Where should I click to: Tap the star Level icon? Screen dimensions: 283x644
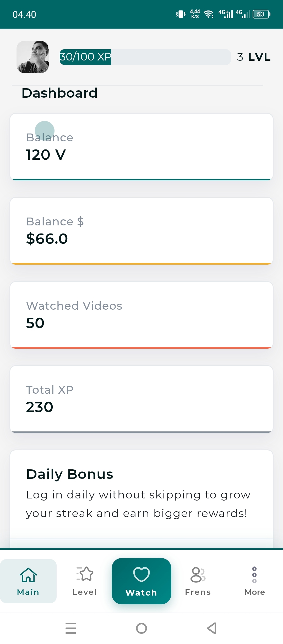(x=85, y=574)
